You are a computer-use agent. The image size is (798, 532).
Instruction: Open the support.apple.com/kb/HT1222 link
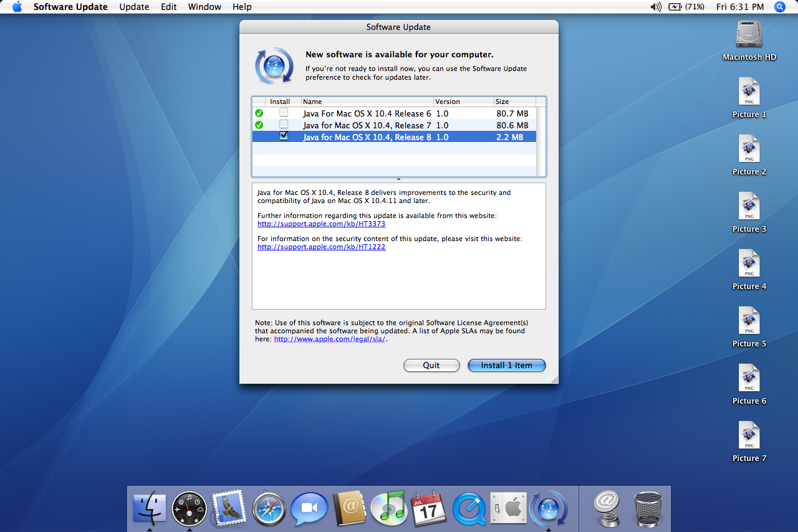coord(322,247)
